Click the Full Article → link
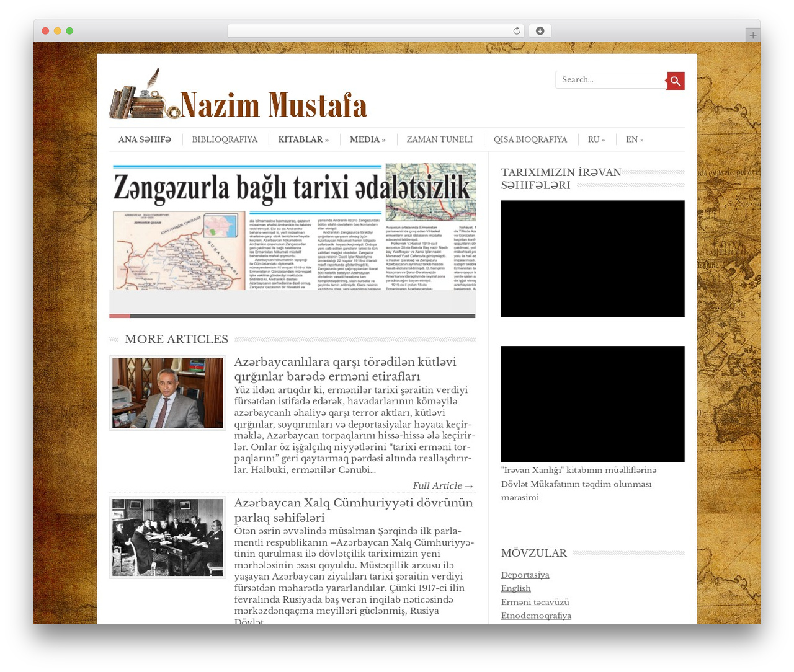Image resolution: width=794 pixels, height=672 pixels. [x=443, y=485]
